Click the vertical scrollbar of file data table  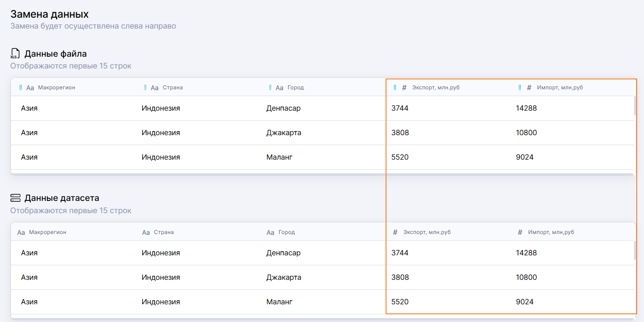coord(634,106)
